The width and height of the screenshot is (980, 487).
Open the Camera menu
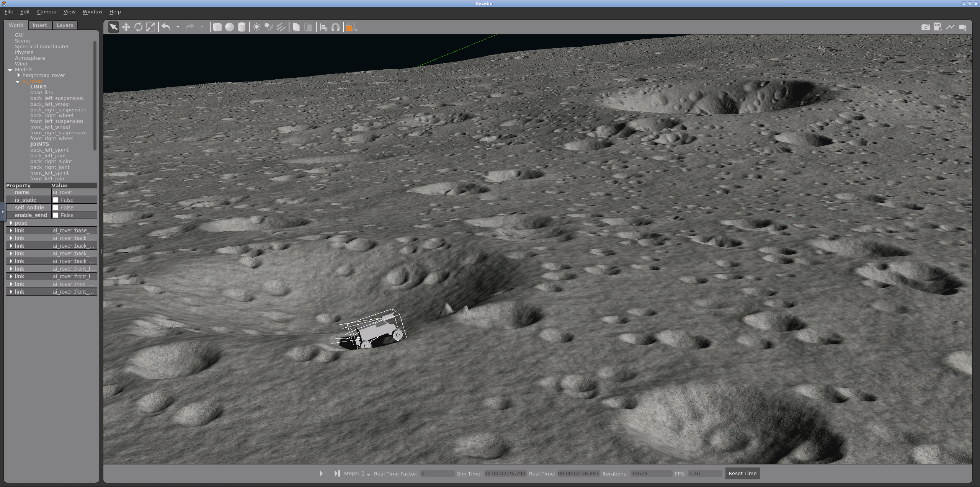tap(47, 11)
